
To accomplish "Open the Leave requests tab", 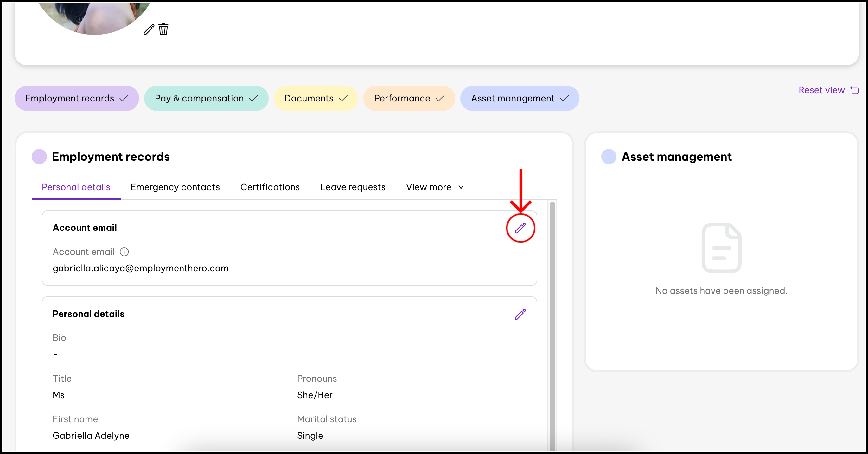I will [x=353, y=187].
